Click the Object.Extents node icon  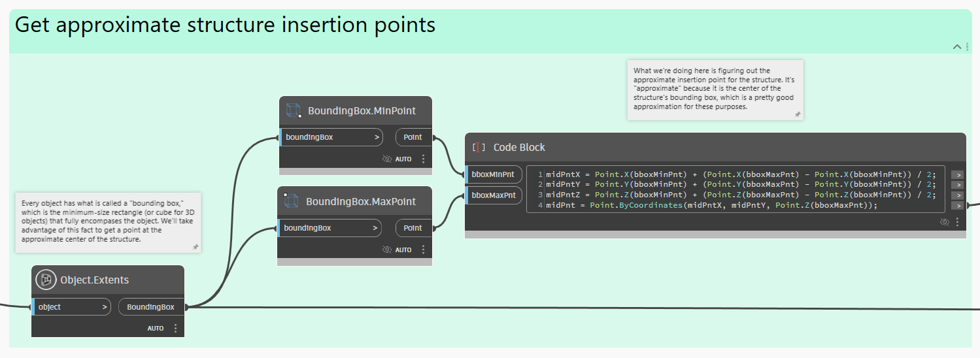tap(46, 280)
